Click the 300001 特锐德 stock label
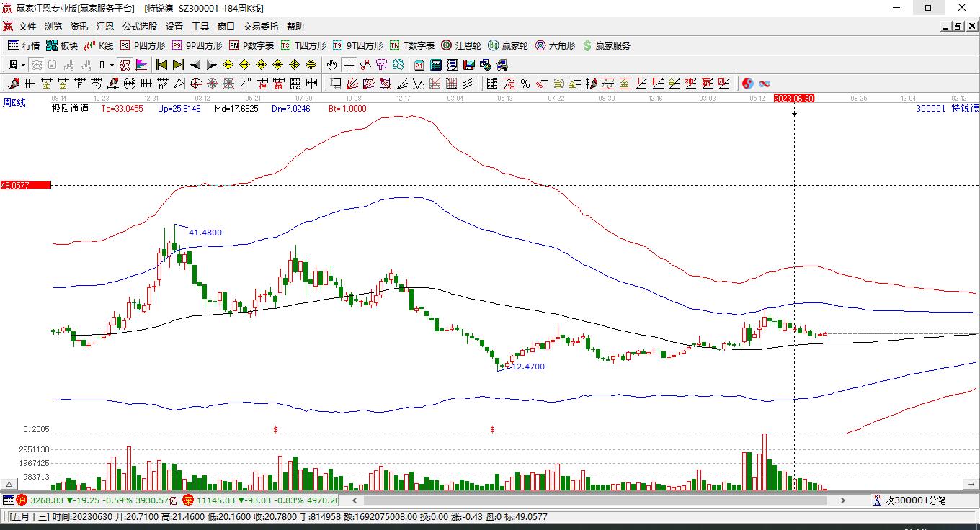This screenshot has width=980, height=530. point(948,109)
